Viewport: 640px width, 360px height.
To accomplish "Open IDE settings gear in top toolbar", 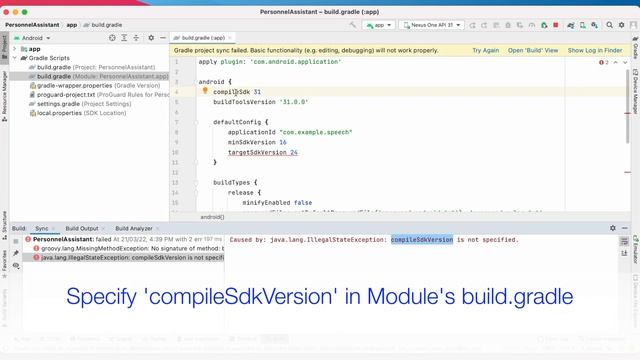I will [x=621, y=25].
